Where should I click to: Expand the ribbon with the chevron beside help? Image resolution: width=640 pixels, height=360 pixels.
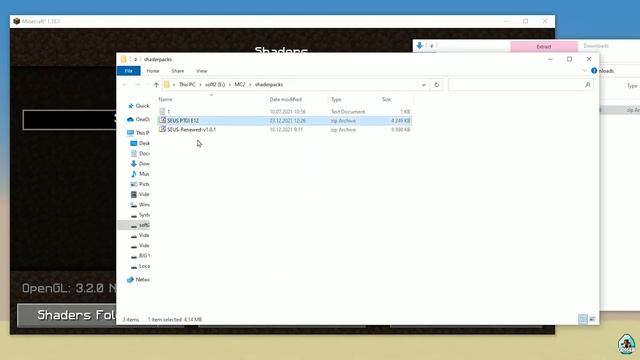point(584,71)
